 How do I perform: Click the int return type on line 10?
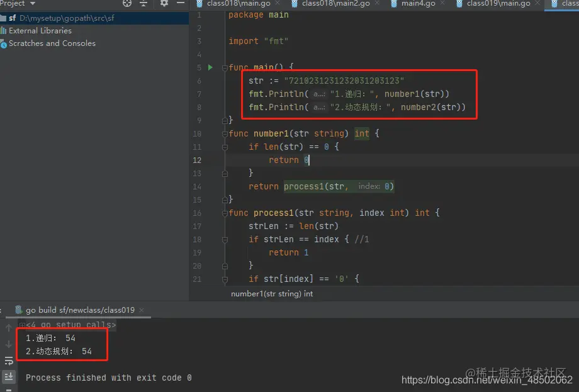361,133
